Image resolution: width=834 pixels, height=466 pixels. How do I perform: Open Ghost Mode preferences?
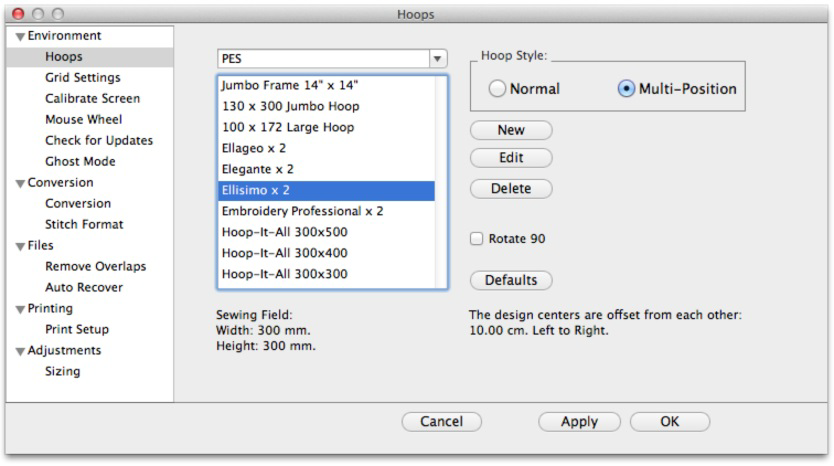[80, 161]
